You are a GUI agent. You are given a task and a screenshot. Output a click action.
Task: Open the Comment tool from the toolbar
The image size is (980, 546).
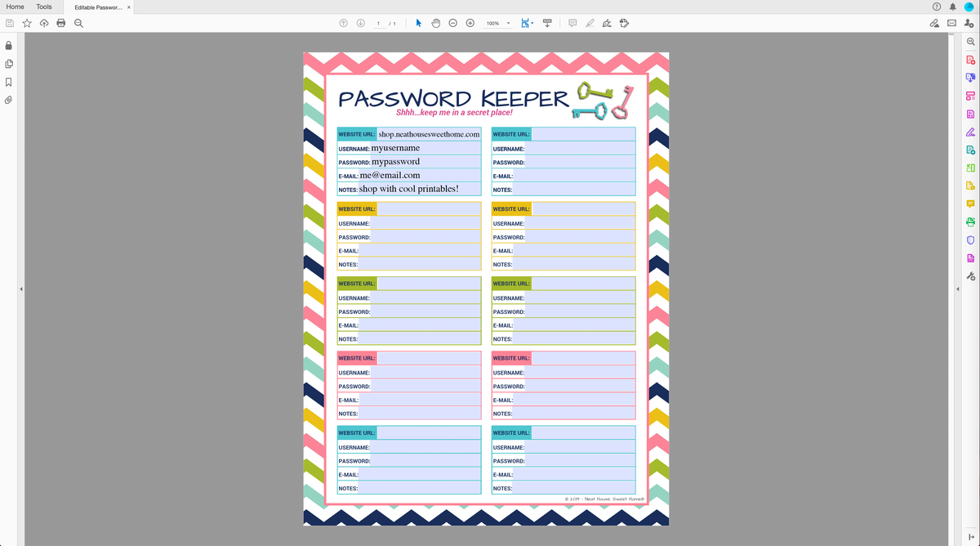point(572,22)
